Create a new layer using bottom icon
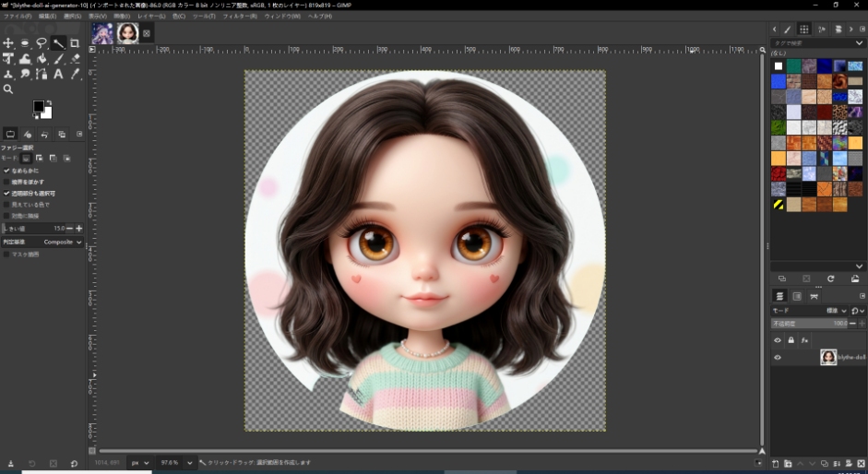This screenshot has height=474, width=868. 776,463
